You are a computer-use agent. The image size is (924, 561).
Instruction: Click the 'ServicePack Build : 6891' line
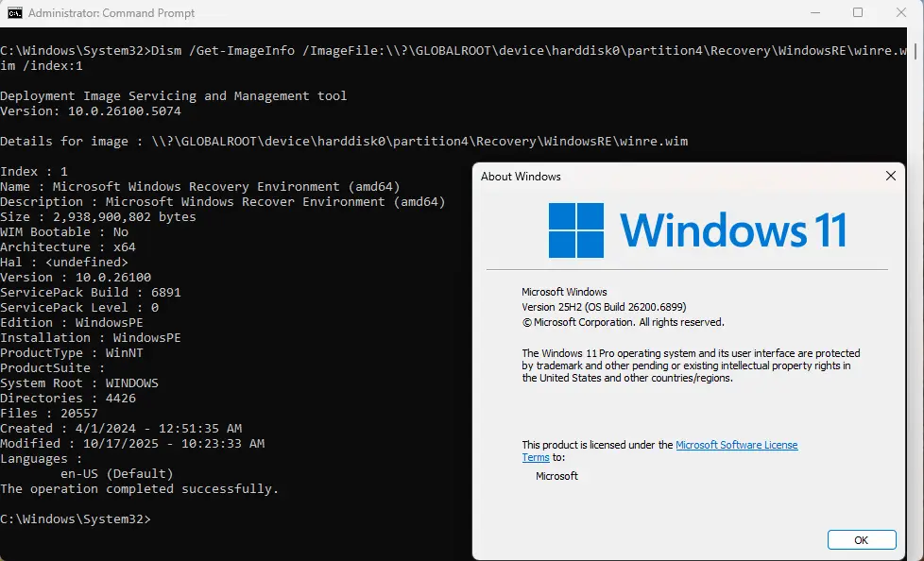point(90,292)
